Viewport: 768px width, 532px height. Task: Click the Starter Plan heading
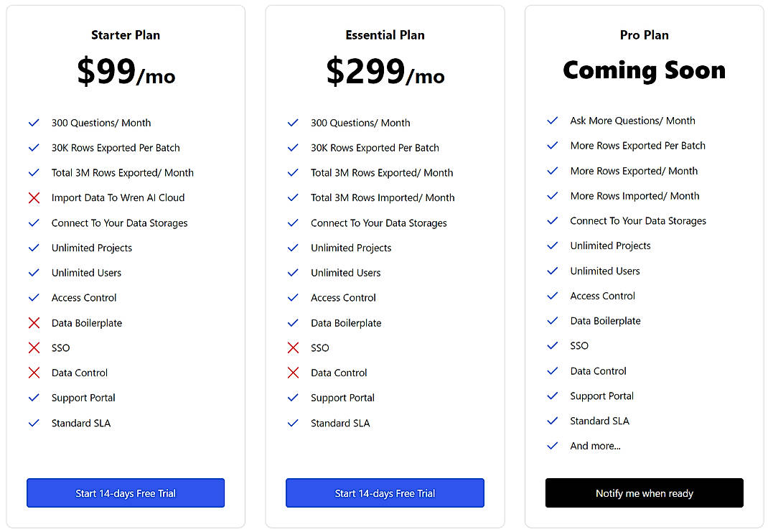[x=125, y=34]
